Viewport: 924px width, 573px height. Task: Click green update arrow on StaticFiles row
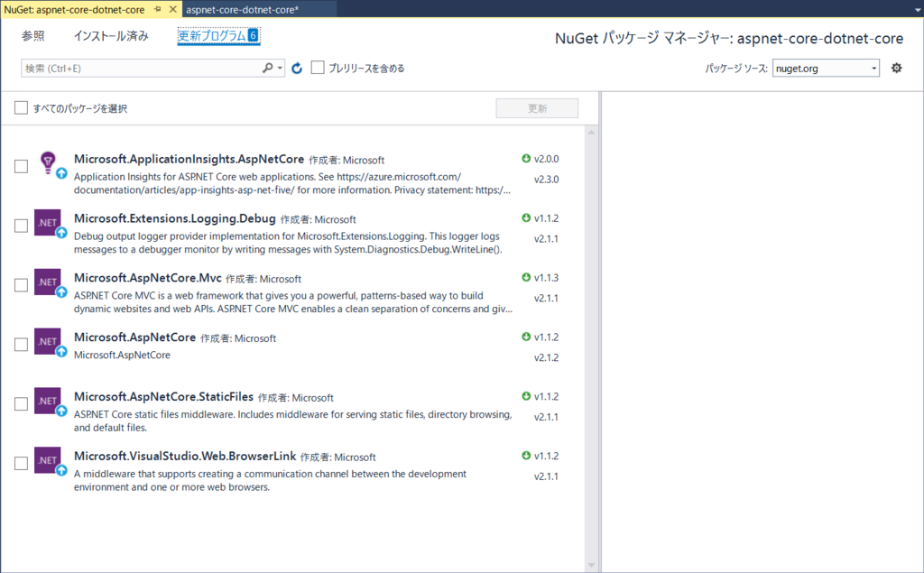(526, 396)
